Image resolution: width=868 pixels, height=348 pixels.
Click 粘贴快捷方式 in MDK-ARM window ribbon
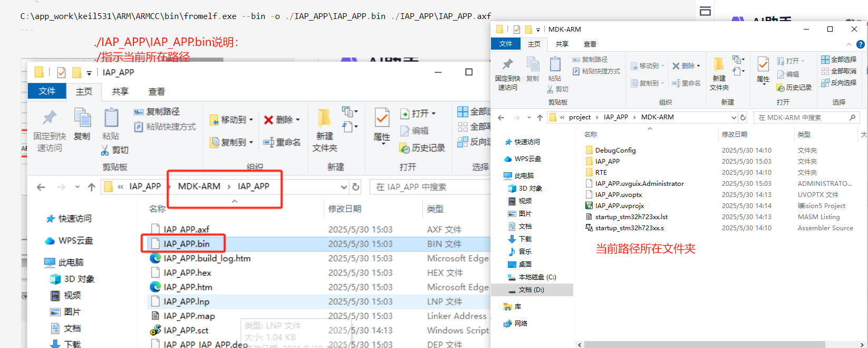tap(596, 71)
